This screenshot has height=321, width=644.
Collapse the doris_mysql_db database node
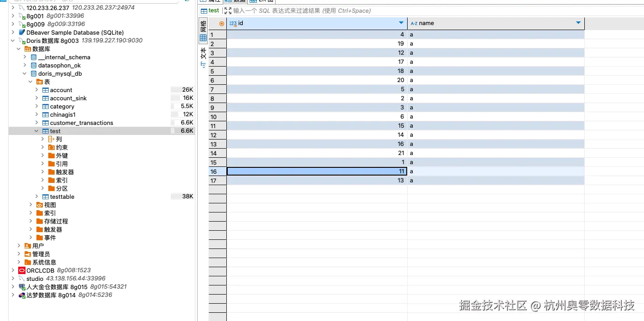pos(26,73)
